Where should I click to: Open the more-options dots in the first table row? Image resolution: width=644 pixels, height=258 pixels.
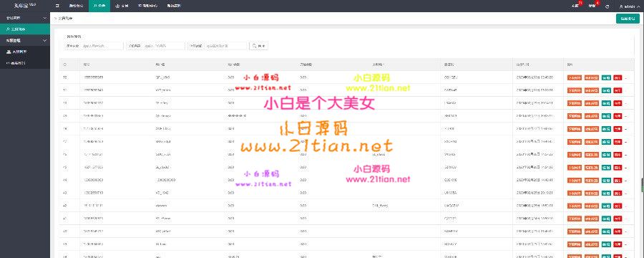coord(625,77)
